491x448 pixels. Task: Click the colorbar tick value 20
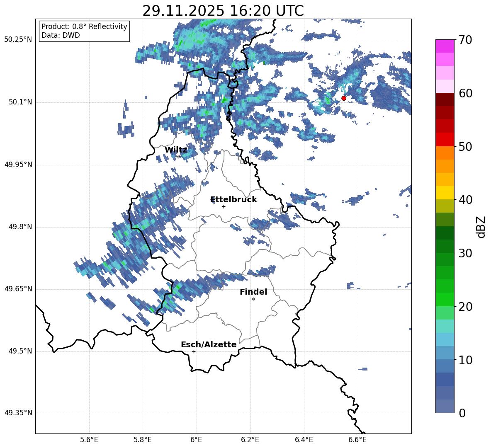click(465, 307)
